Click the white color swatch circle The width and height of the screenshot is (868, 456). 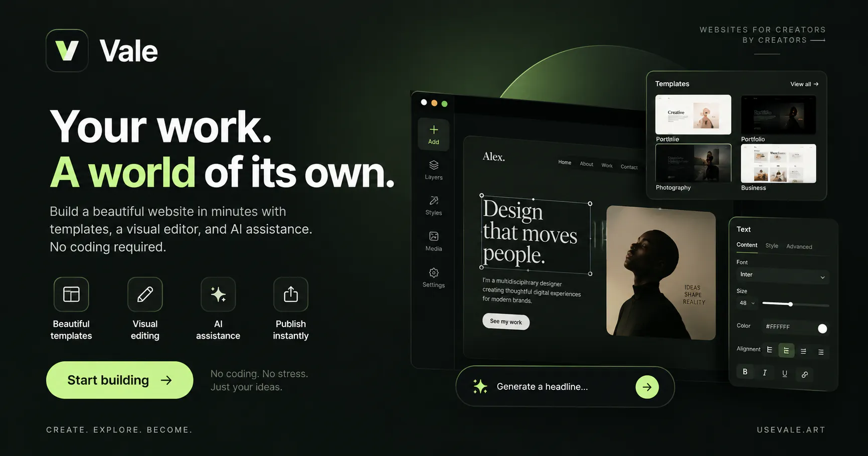point(822,329)
